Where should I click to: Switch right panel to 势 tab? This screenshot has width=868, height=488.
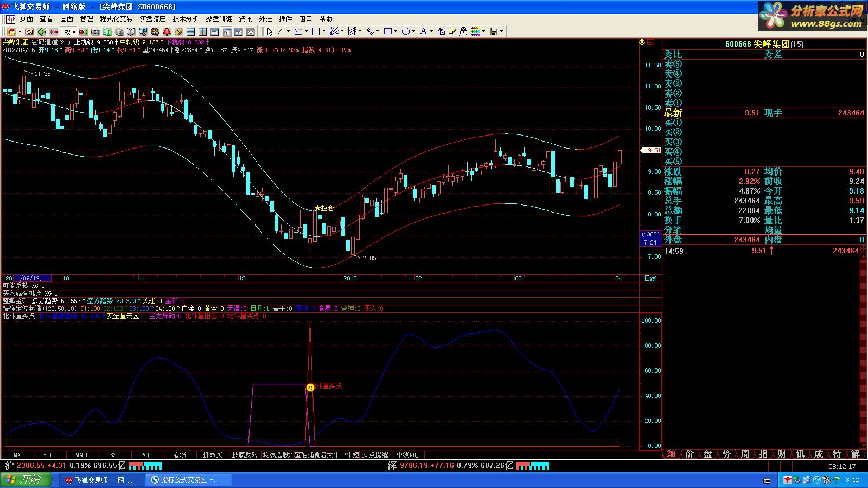pos(726,454)
